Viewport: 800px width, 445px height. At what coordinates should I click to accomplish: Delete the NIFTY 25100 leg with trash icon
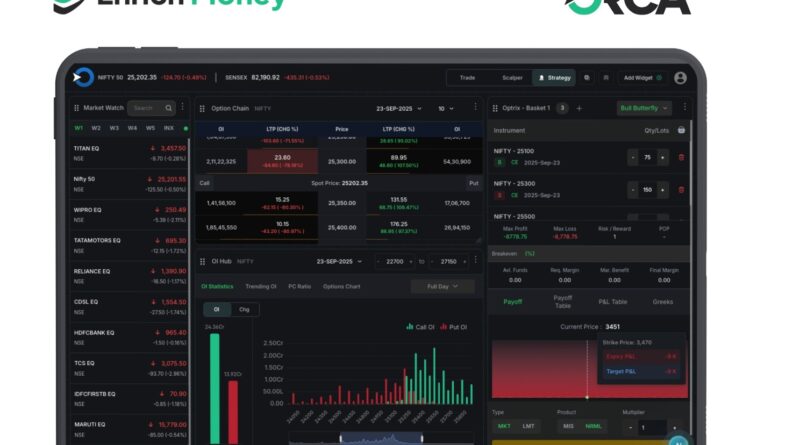[x=681, y=157]
